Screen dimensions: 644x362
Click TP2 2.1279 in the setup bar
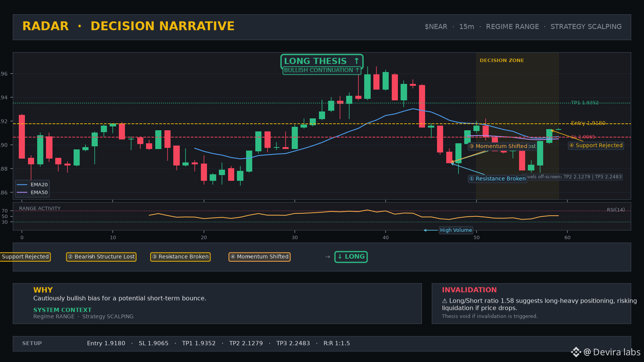click(246, 343)
